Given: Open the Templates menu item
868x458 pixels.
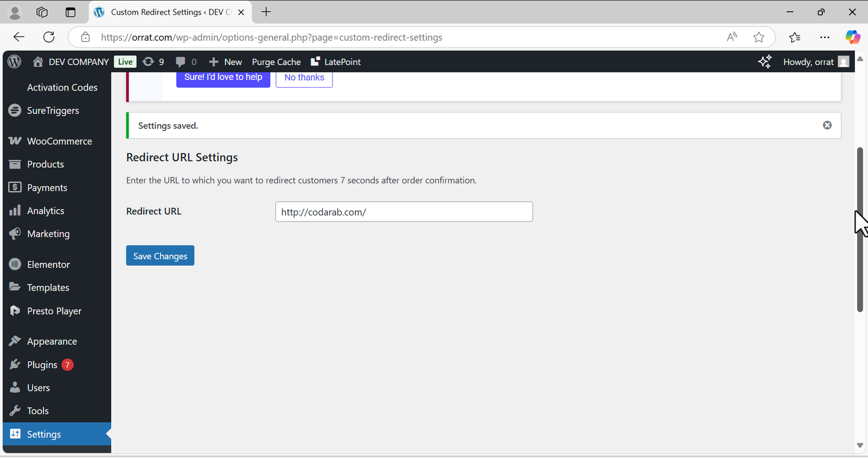Looking at the screenshot, I should 57,288.
